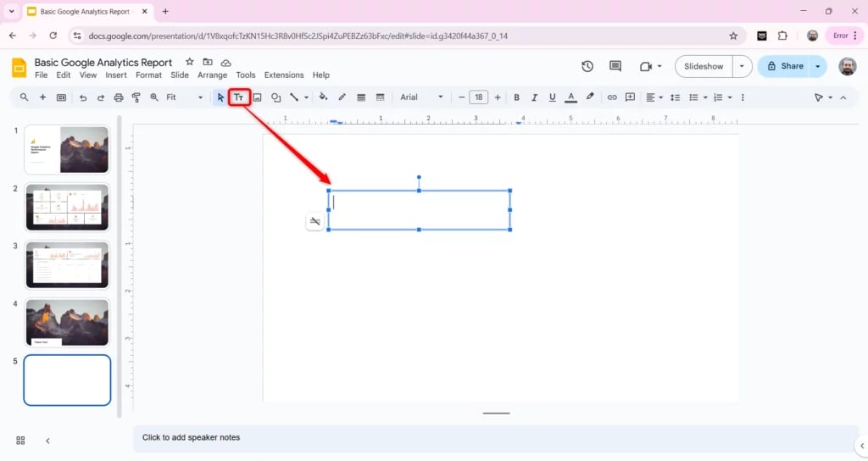This screenshot has height=461, width=868.
Task: Collapse the filmstrip with left chevron
Action: click(x=47, y=441)
